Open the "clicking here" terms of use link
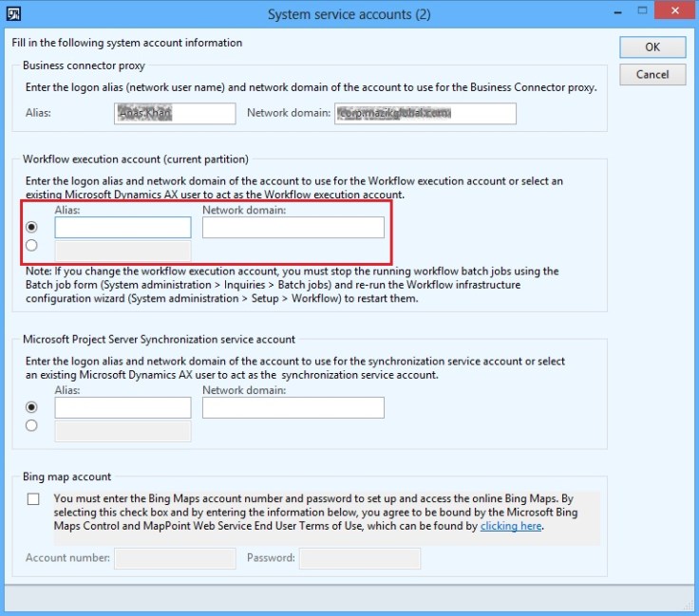The width and height of the screenshot is (699, 616). pyautogui.click(x=511, y=526)
